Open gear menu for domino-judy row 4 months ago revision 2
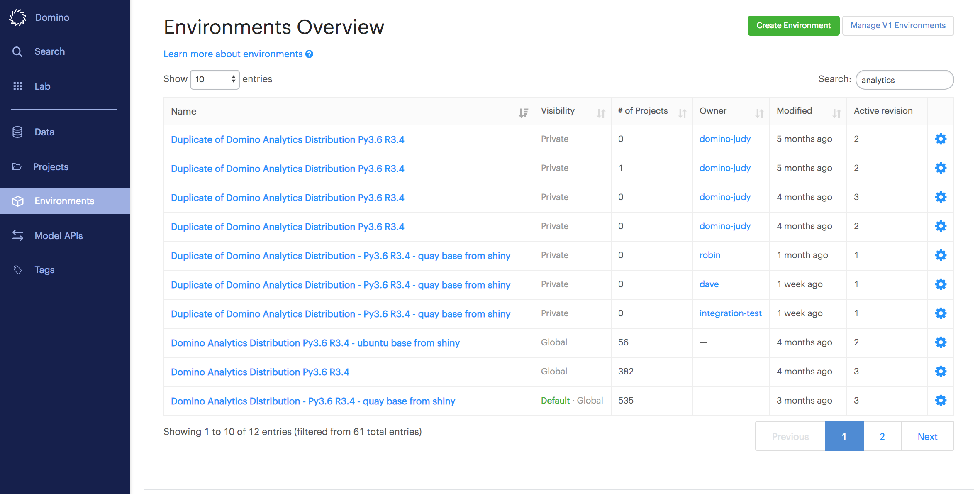980x494 pixels. click(x=941, y=226)
